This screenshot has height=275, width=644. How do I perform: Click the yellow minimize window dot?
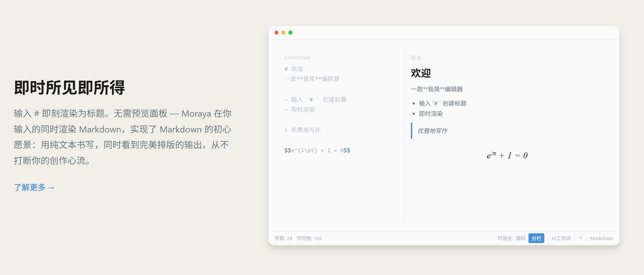[x=283, y=32]
